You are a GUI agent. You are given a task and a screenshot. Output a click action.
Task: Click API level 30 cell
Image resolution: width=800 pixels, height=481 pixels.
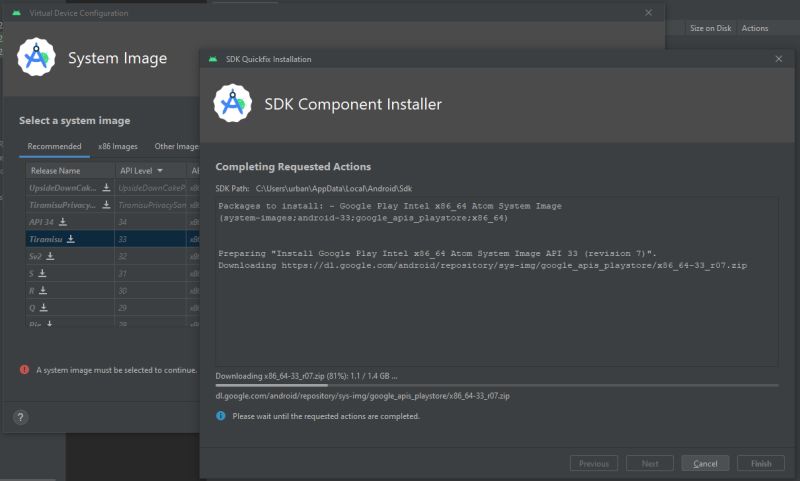click(x=150, y=290)
